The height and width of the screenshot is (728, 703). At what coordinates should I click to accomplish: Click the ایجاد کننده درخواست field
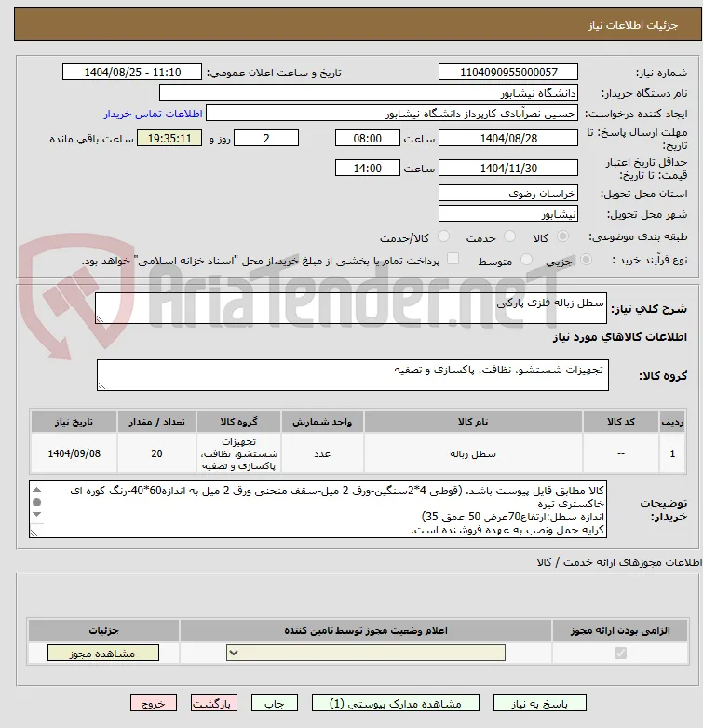tap(392, 114)
